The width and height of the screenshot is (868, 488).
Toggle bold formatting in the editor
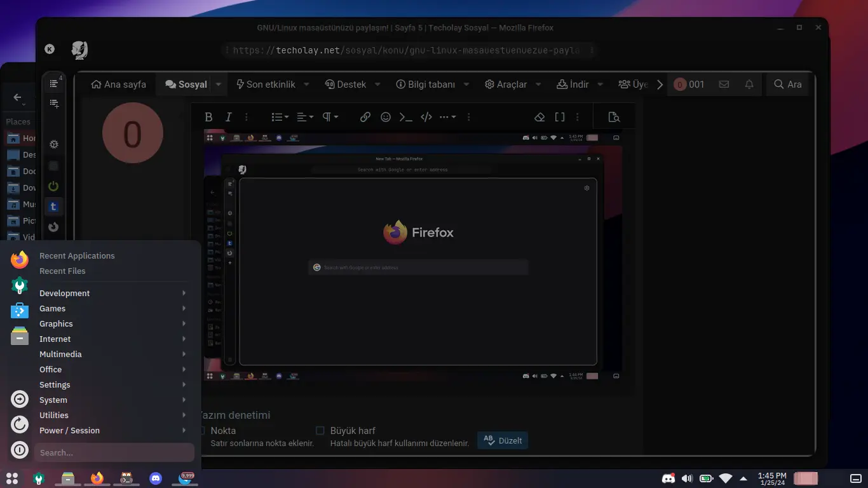click(x=208, y=117)
